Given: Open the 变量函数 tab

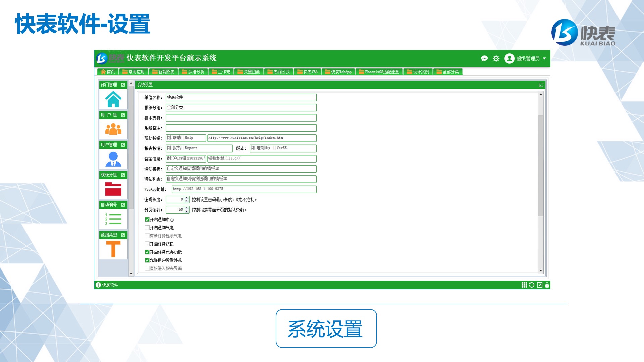Looking at the screenshot, I should pos(249,72).
